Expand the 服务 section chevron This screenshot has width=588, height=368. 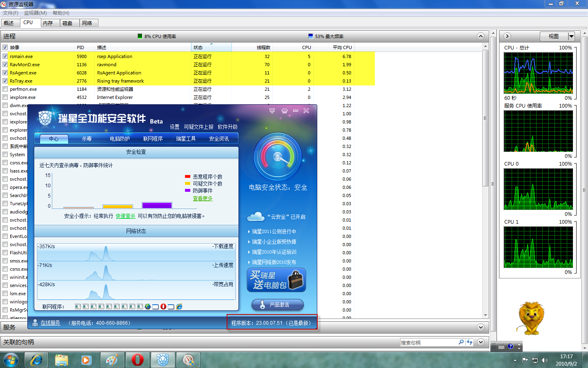point(481,327)
